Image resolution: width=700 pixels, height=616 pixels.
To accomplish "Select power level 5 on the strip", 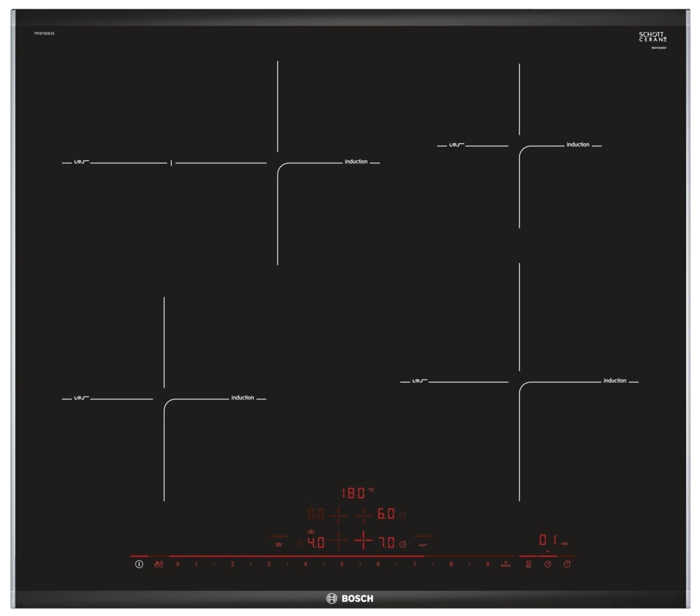I will coord(341,565).
